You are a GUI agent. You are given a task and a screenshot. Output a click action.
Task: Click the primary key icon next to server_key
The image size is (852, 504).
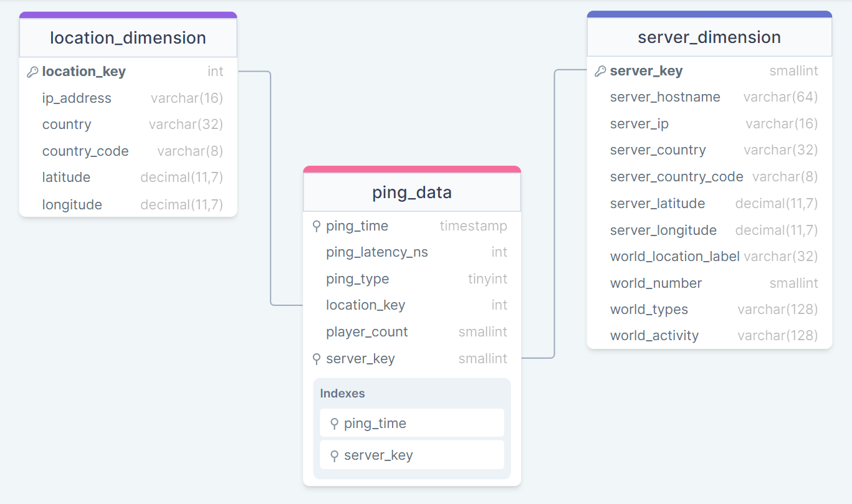click(x=600, y=71)
